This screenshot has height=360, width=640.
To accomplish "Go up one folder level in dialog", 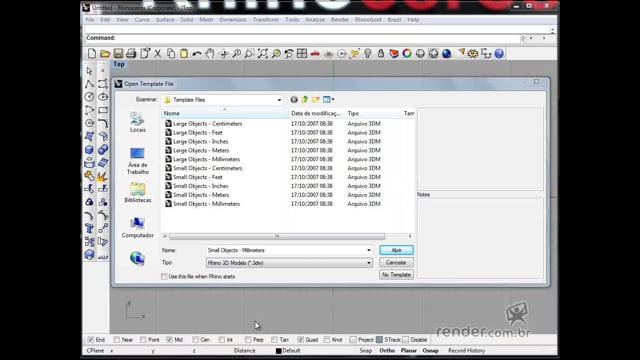I will 305,99.
